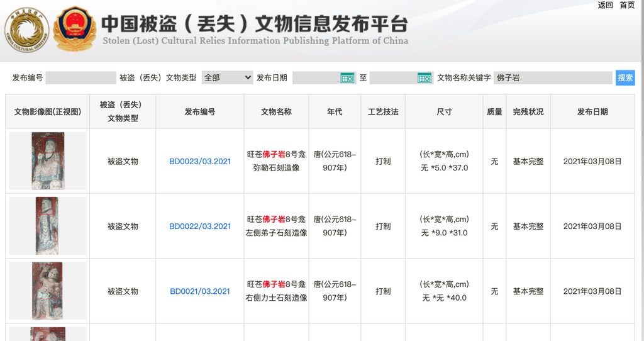Screen dimensions: 644x341
Task: View the 左侧弟子石刻造像 thumbnail image
Action: [47, 226]
